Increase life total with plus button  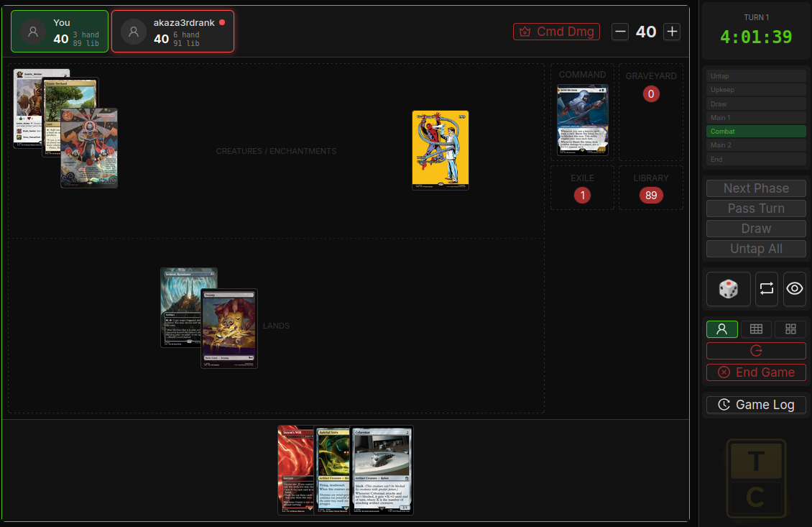click(x=671, y=32)
